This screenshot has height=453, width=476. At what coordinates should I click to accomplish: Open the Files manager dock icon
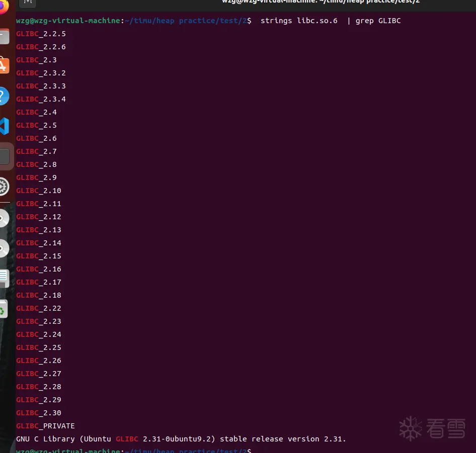coord(4,36)
